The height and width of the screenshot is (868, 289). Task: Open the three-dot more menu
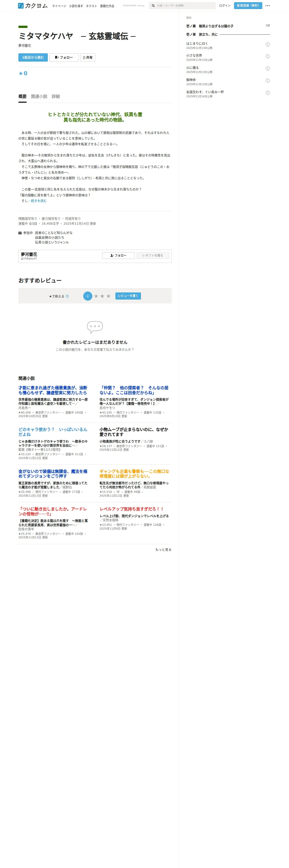coord(267,6)
